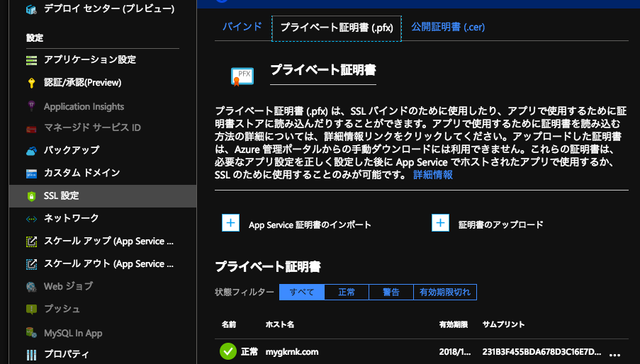This screenshot has width=640, height=364.
Task: Click the Web ジョブ globe icon
Action: coord(31,287)
